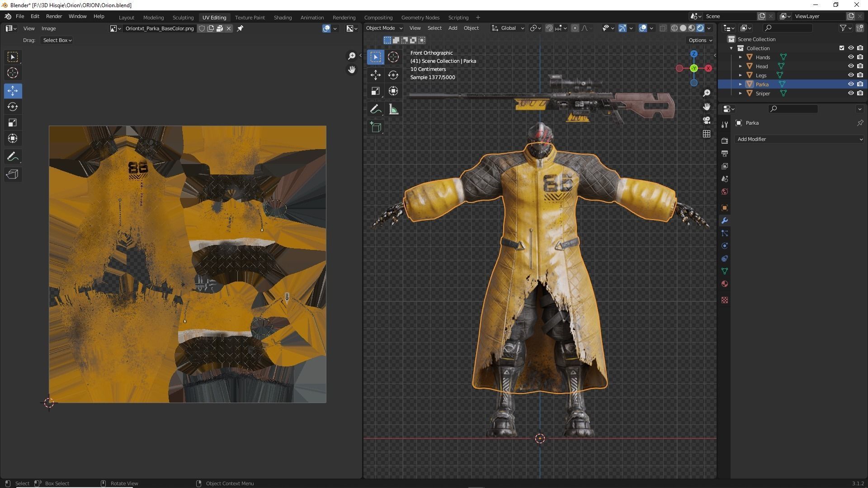
Task: Select the 3D Cursor tool in viewport
Action: coord(393,57)
